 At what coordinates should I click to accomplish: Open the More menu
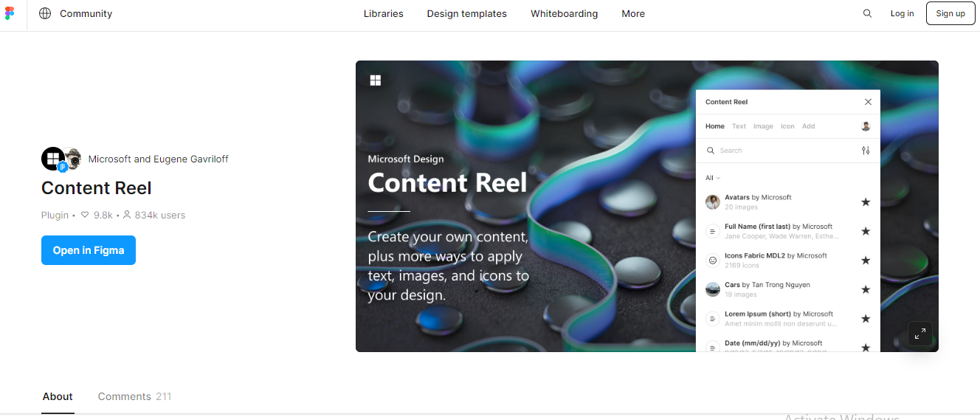(633, 13)
